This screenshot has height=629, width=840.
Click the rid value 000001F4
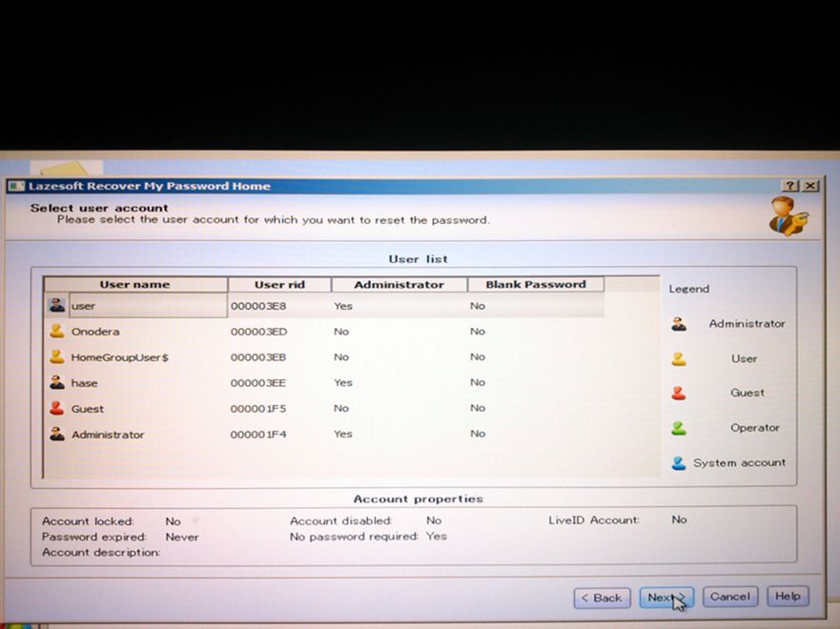[258, 435]
